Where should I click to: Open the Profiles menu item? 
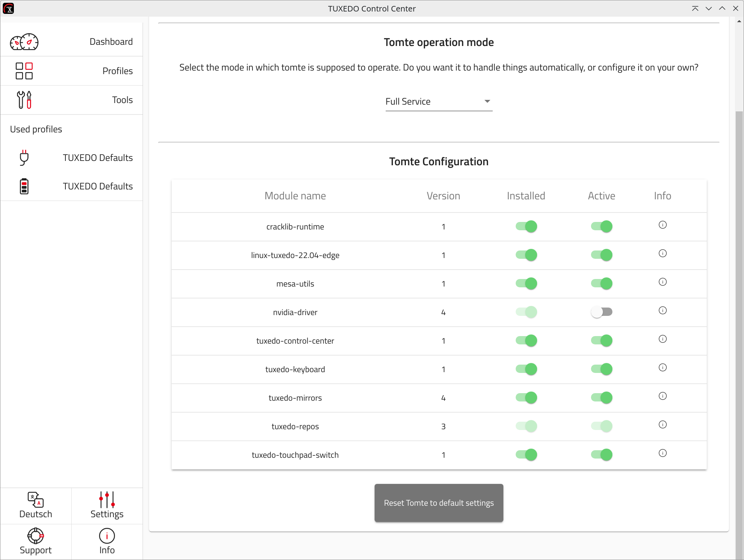[72, 71]
